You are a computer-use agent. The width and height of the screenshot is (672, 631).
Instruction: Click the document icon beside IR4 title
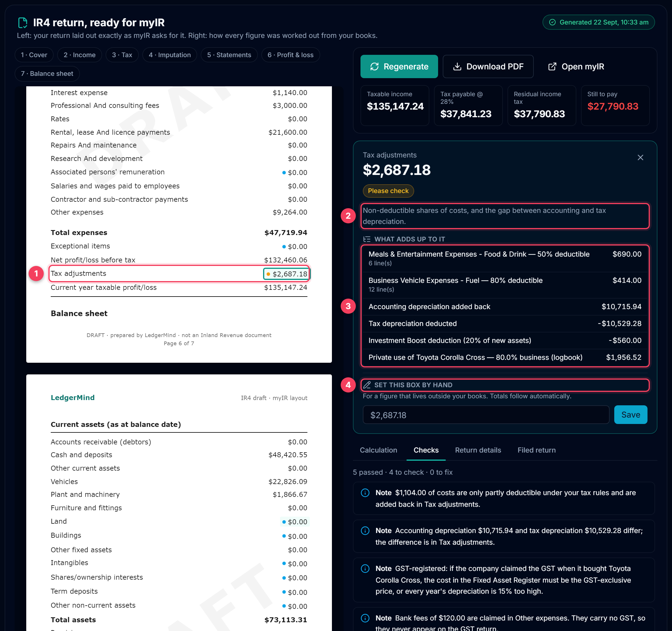23,23
